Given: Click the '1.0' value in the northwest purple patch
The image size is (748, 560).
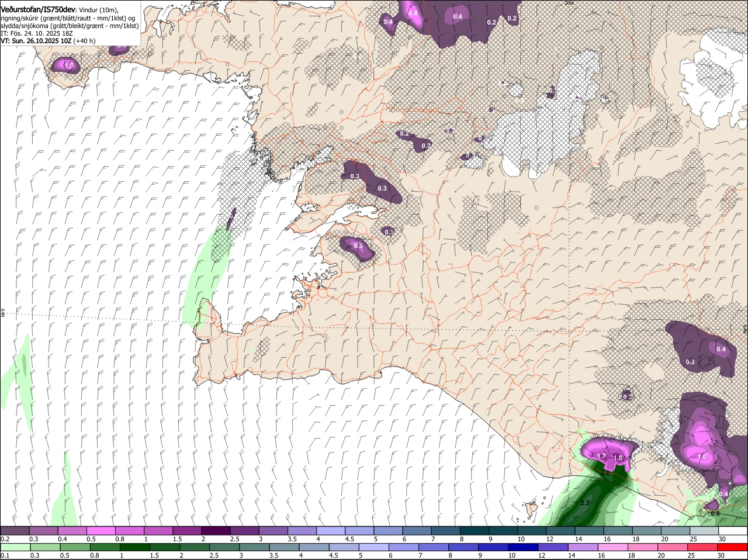Looking at the screenshot, I should 69,65.
